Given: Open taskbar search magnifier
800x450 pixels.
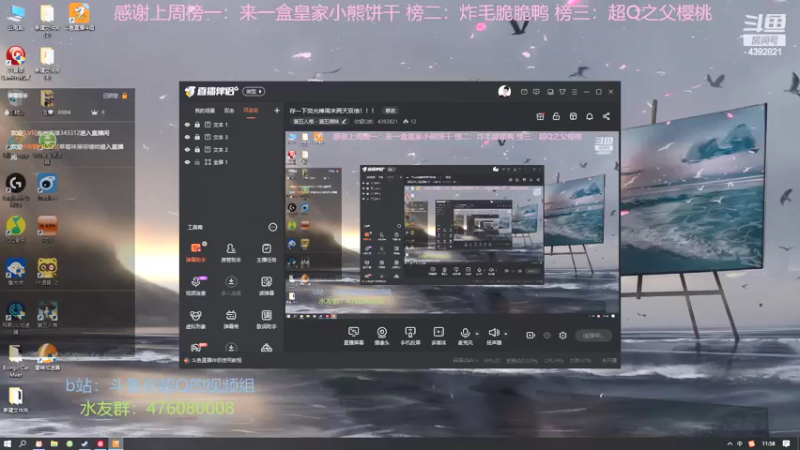Looking at the screenshot, I should coord(22,444).
